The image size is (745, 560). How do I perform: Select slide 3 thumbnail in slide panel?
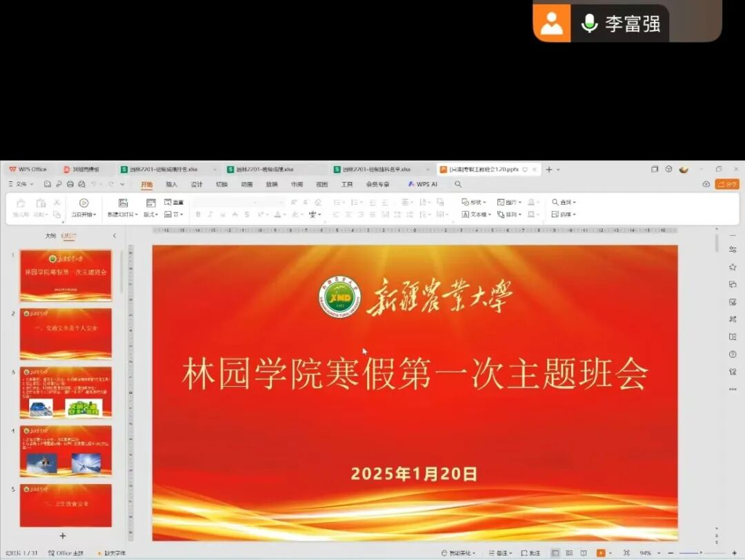(66, 393)
